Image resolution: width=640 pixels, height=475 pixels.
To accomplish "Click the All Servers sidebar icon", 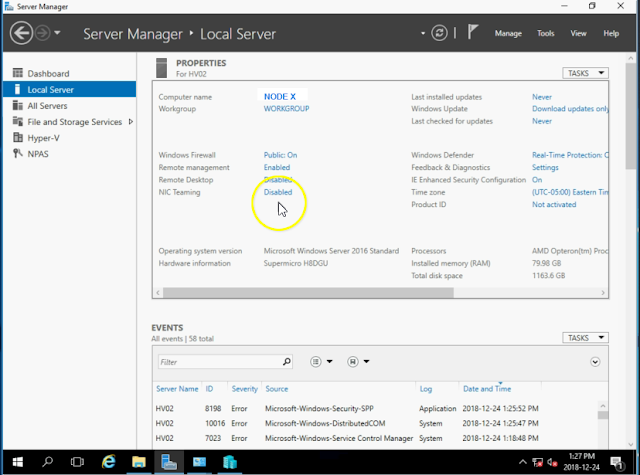I will point(18,105).
